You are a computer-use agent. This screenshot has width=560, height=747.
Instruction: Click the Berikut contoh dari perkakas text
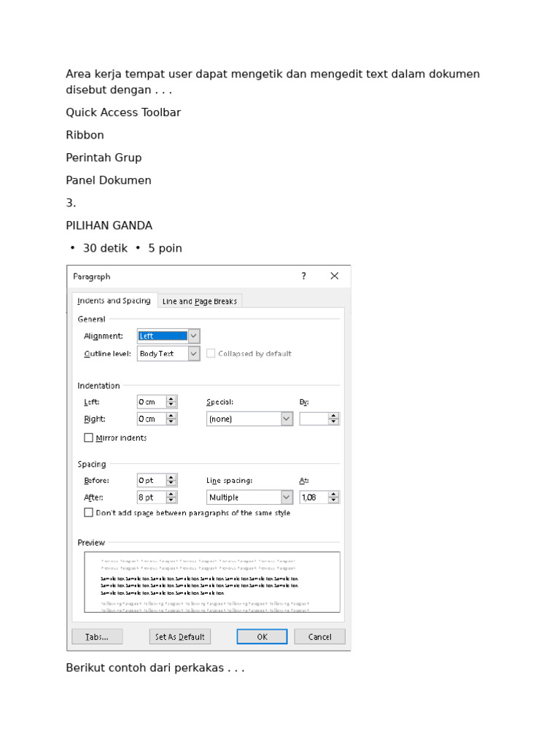(x=155, y=667)
